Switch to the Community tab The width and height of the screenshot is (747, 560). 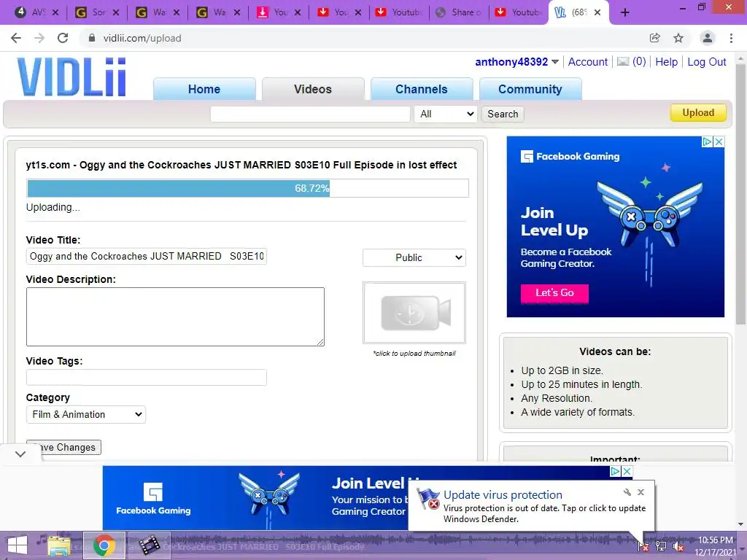[530, 89]
